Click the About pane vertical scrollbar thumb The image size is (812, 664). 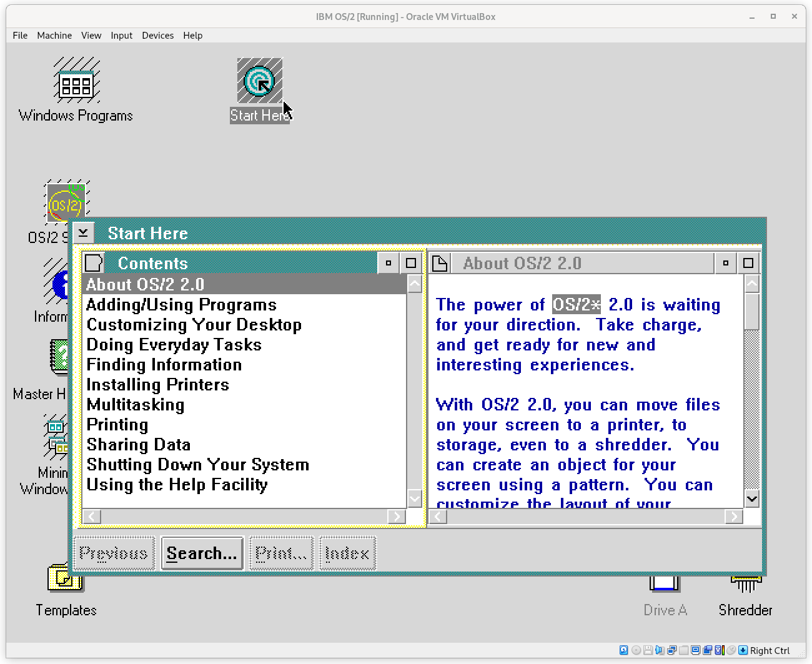[752, 311]
